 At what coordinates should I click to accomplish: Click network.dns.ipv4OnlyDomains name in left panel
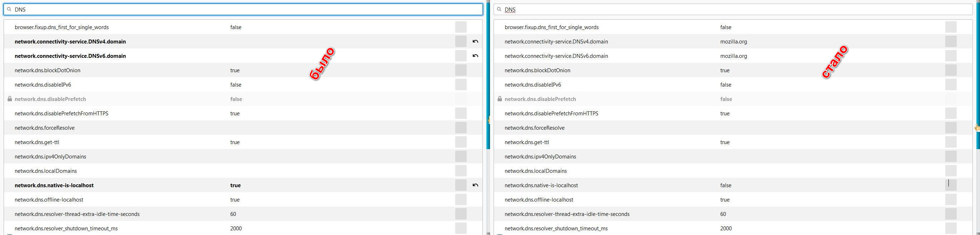pos(50,157)
